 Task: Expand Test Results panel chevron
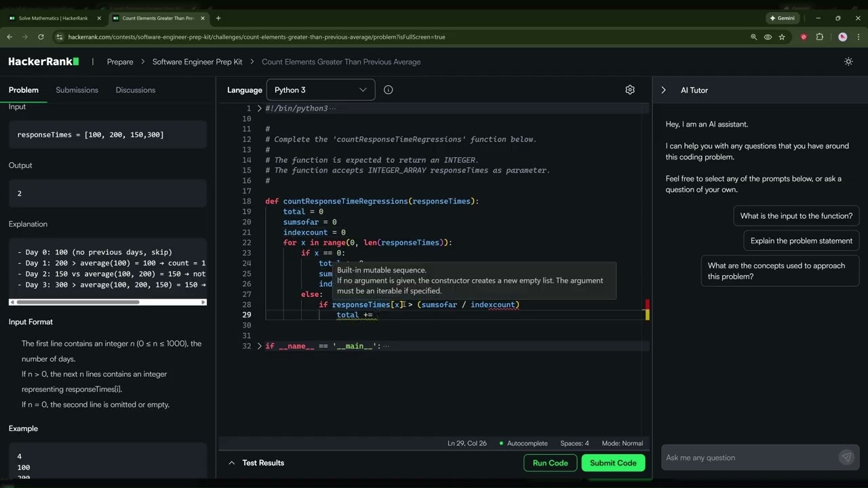pos(231,463)
